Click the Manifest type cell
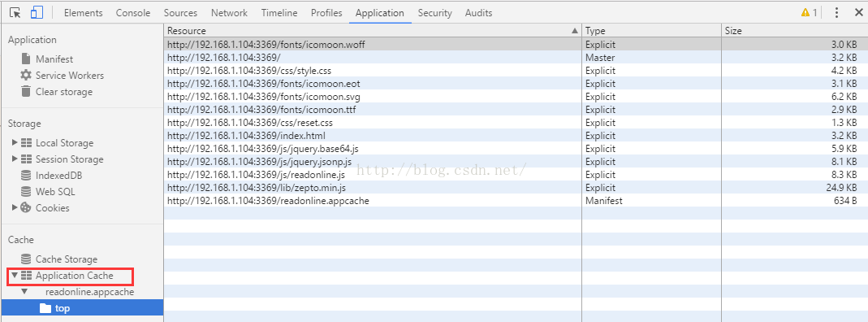 click(651, 201)
